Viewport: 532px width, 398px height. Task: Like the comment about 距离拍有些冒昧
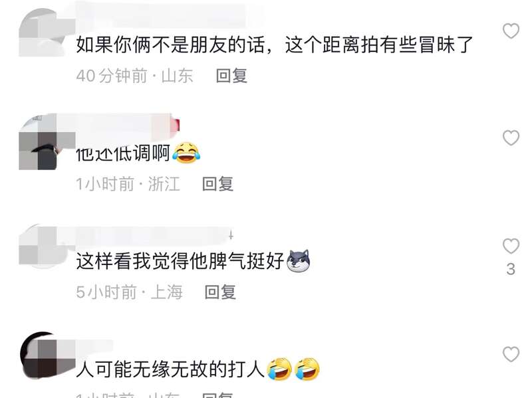[x=511, y=31]
